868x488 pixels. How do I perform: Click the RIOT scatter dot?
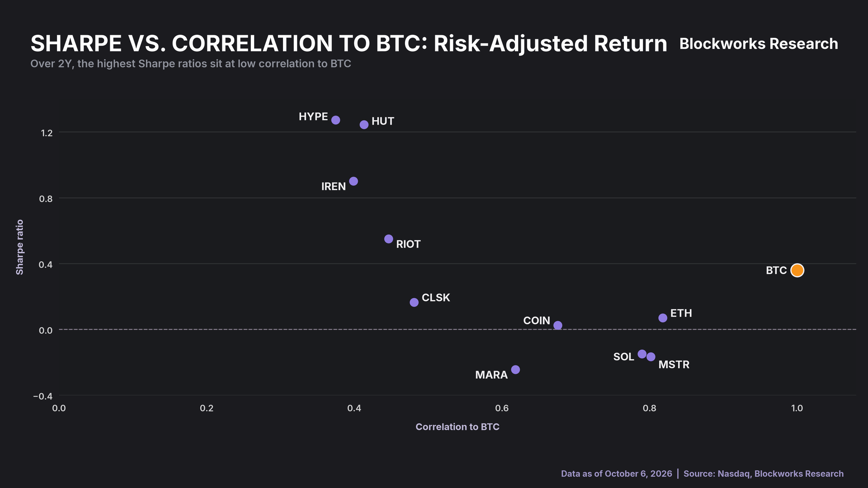[x=388, y=239]
